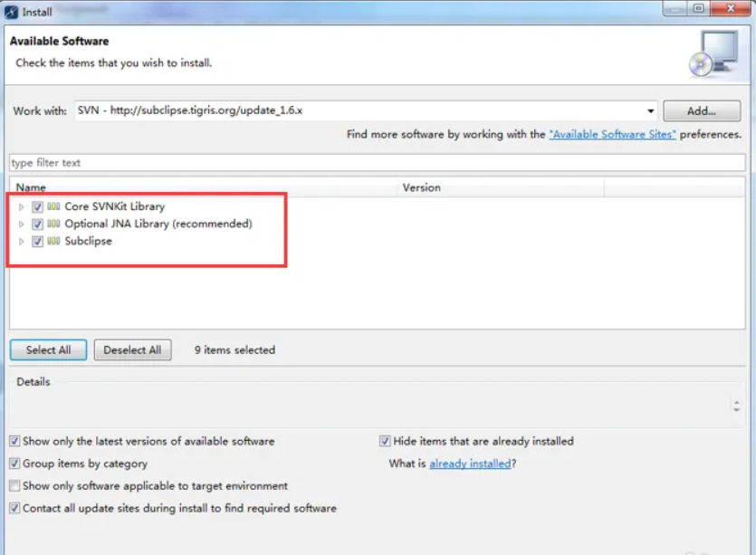
Task: Click the install wizard computer and CD graphic
Action: pyautogui.click(x=713, y=53)
